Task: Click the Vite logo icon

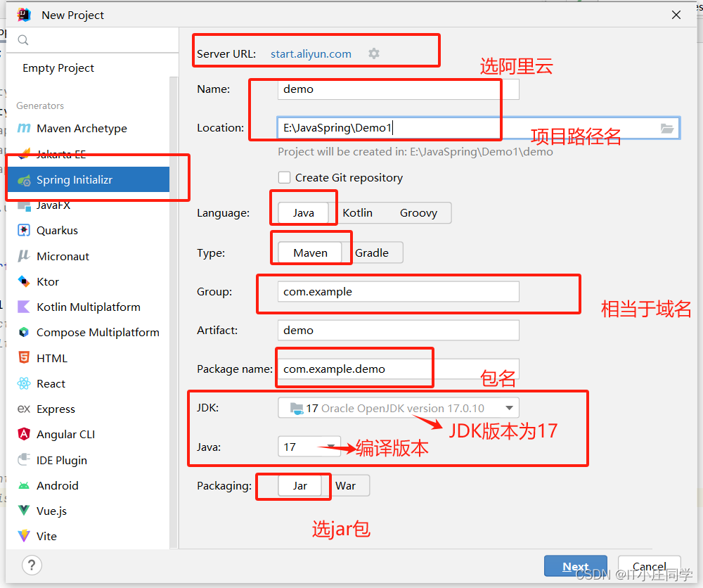Action: pyautogui.click(x=24, y=536)
